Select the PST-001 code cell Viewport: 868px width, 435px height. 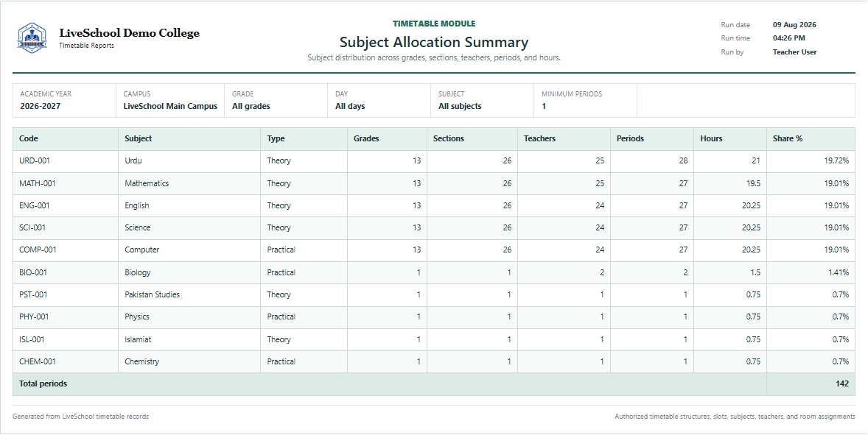point(66,294)
